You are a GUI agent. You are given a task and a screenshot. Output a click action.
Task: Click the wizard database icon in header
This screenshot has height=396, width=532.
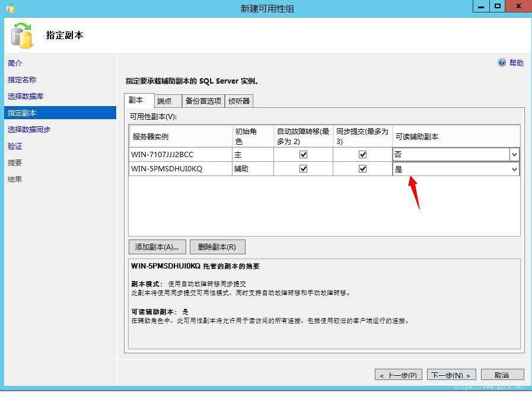22,36
